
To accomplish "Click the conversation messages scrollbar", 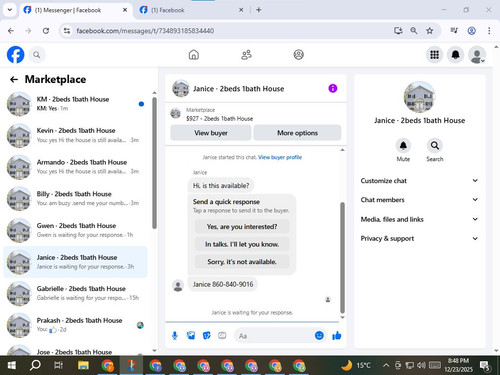I will point(342,258).
